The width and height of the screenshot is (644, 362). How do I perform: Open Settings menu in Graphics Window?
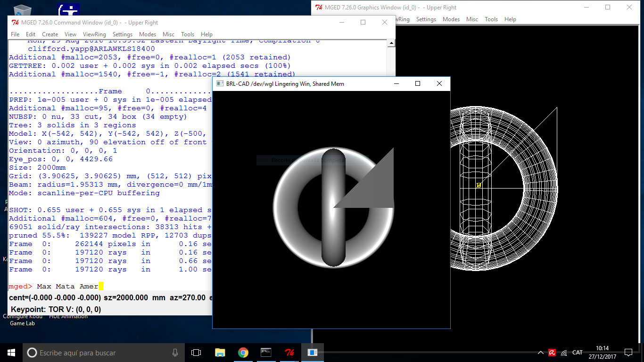pyautogui.click(x=426, y=19)
